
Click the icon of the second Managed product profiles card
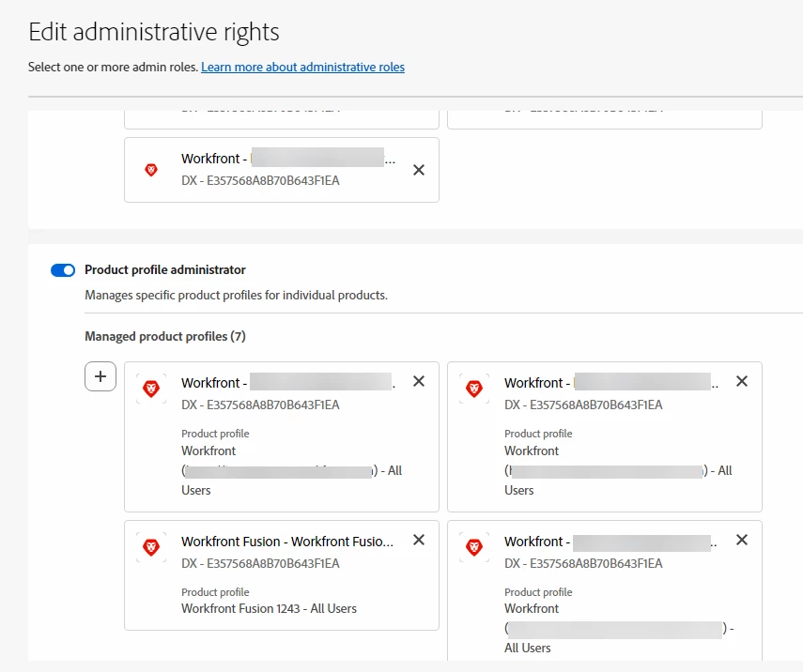[x=474, y=389]
